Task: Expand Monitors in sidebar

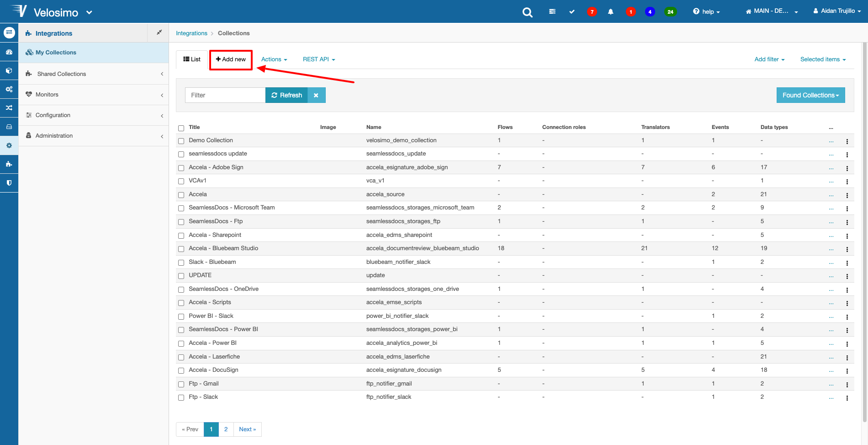Action: pyautogui.click(x=94, y=95)
